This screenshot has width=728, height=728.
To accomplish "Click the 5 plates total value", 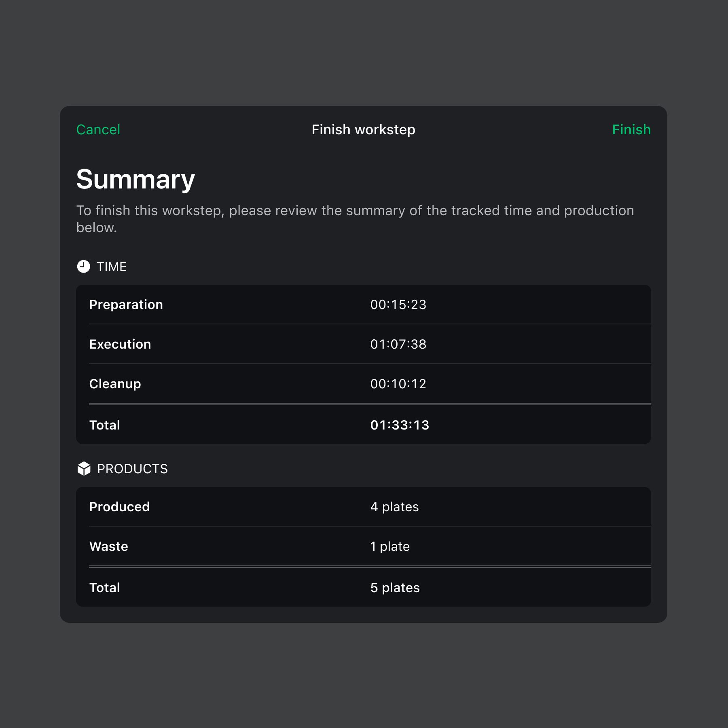I will click(x=395, y=588).
